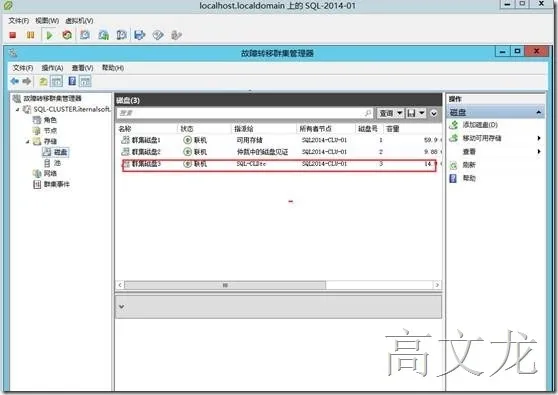This screenshot has width=558, height=395.
Task: Click the SQL-CLuste assigned-to cell
Action: pos(251,164)
